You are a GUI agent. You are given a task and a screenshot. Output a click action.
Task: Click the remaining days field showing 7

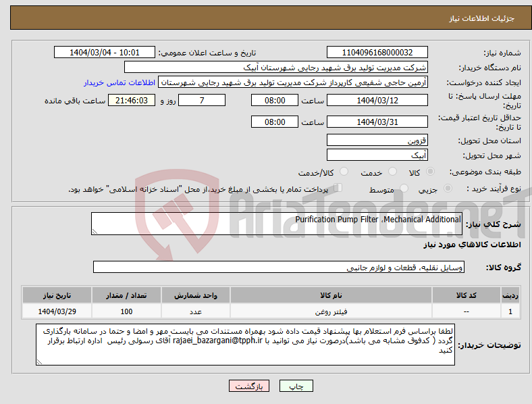point(202,100)
